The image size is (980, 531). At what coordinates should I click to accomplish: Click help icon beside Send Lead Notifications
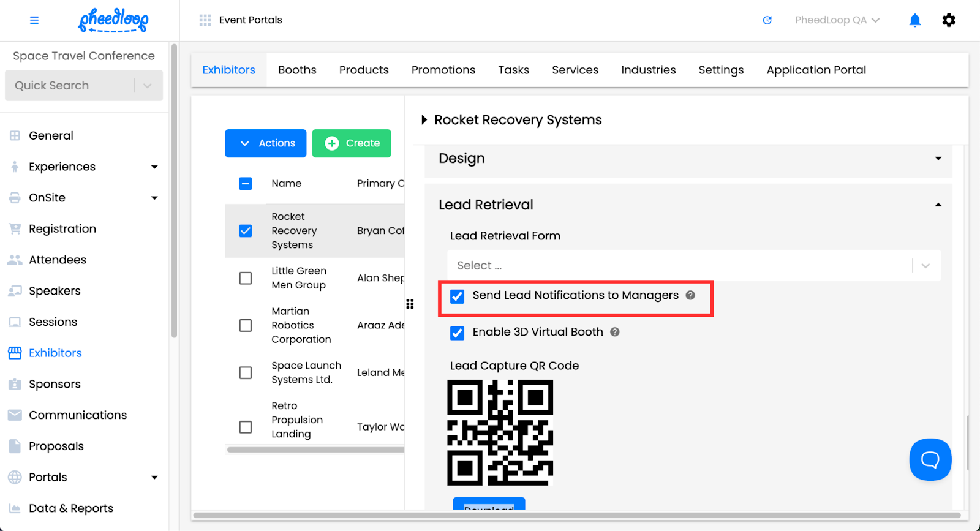(x=690, y=295)
